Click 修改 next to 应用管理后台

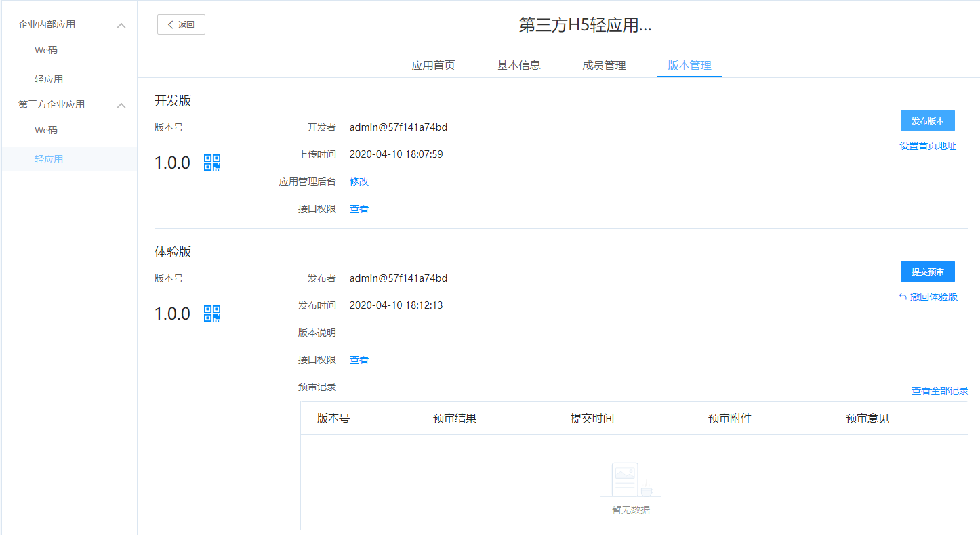pos(359,181)
